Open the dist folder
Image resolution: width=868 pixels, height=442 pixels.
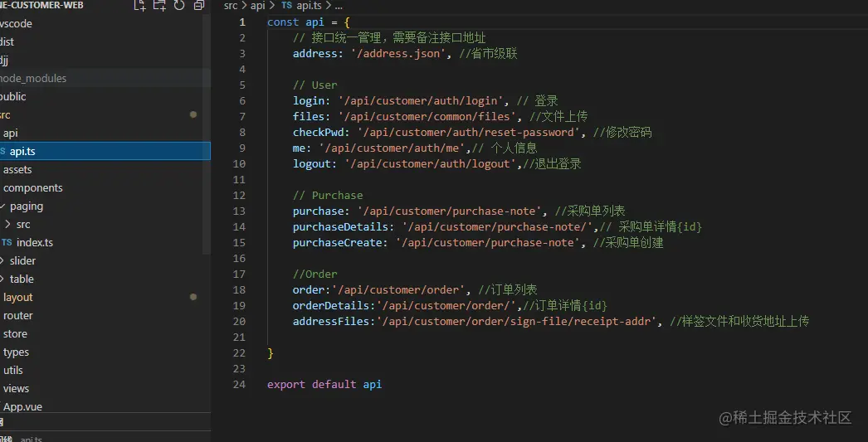pos(7,41)
